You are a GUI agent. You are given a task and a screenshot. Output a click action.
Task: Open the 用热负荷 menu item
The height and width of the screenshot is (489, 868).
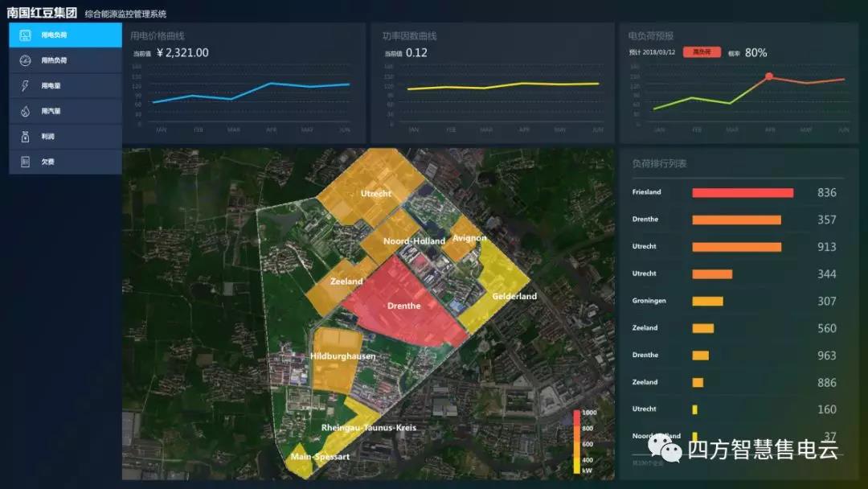(54, 60)
